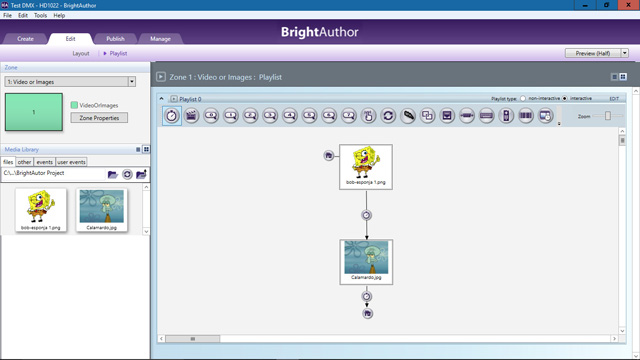Select the non-interactive playlist type
The image size is (640, 360).
(x=523, y=98)
